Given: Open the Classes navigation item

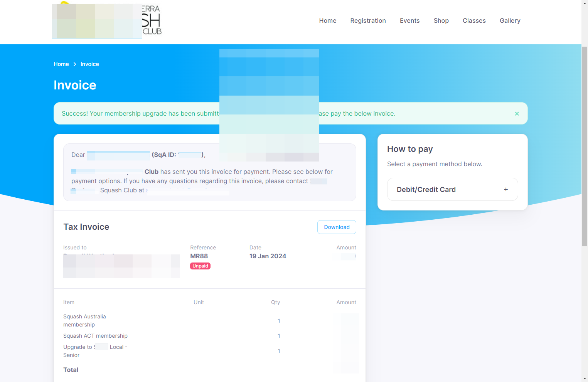Looking at the screenshot, I should tap(474, 21).
